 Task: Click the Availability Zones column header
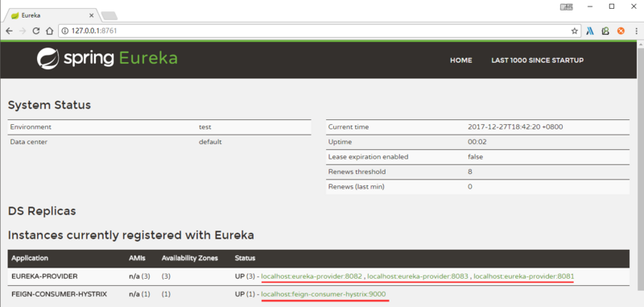190,258
